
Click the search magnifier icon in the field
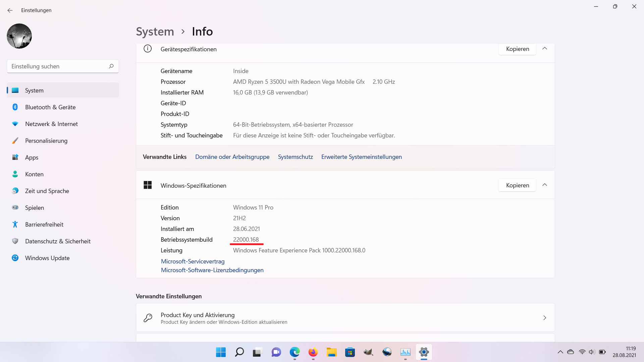(111, 66)
